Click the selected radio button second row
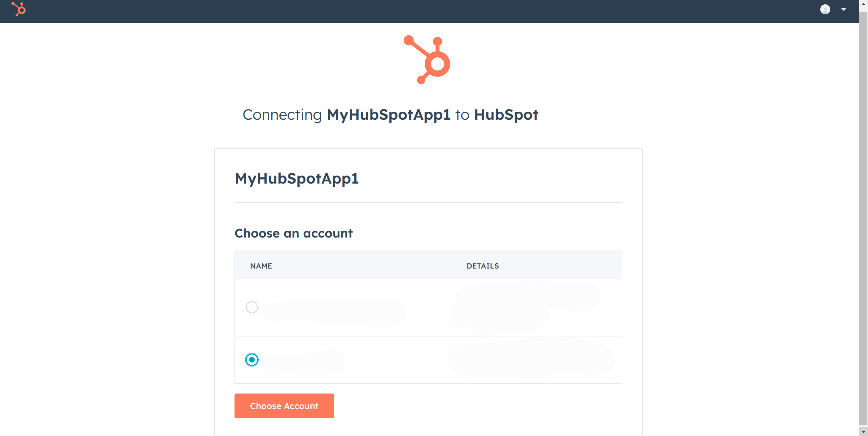The width and height of the screenshot is (868, 436). tap(252, 360)
